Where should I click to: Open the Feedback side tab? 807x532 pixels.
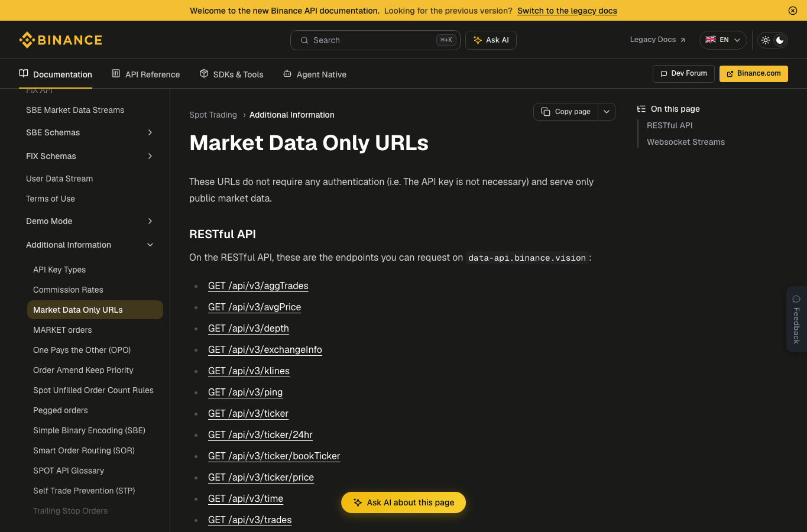796,319
